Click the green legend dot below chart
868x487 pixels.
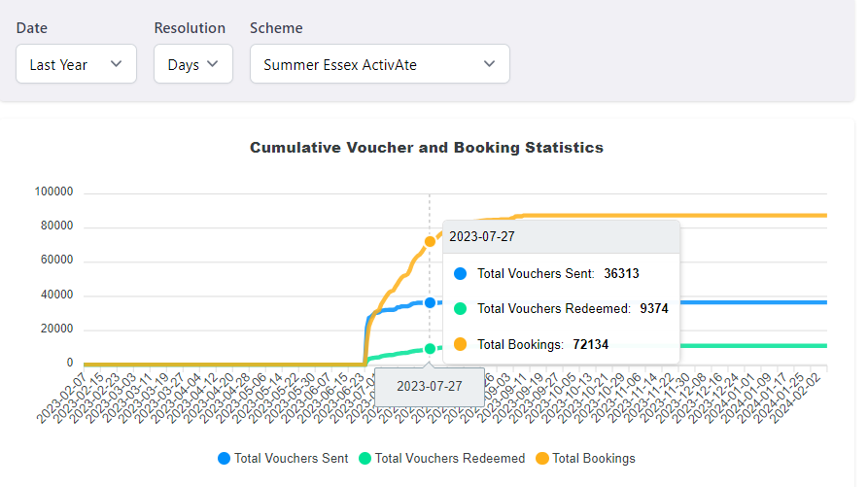pyautogui.click(x=365, y=458)
